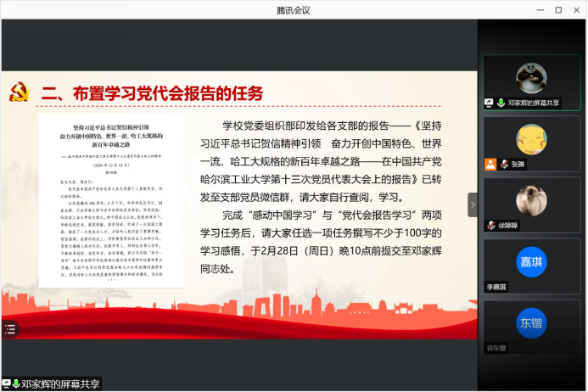Click the screen share icon in 邓家辉's tile
This screenshot has height=392, width=588.
coord(489,103)
